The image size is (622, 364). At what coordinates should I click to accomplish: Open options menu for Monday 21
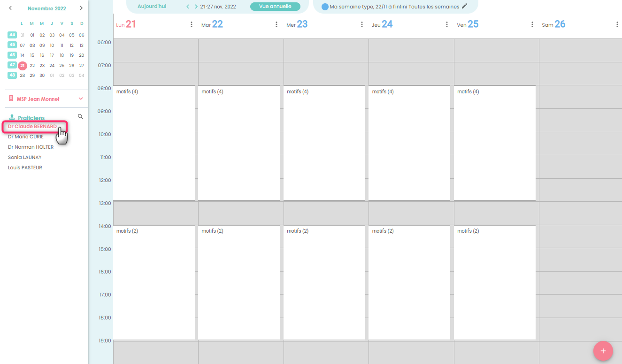click(x=192, y=24)
